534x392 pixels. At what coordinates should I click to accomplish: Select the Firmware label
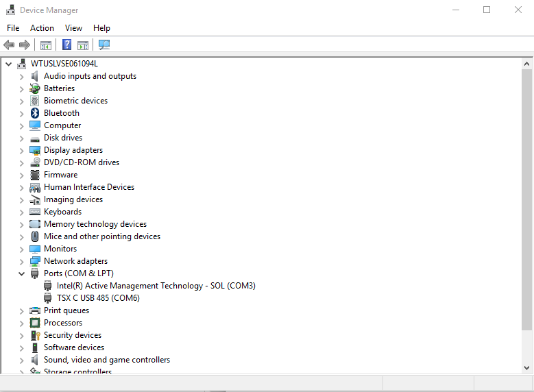point(60,175)
